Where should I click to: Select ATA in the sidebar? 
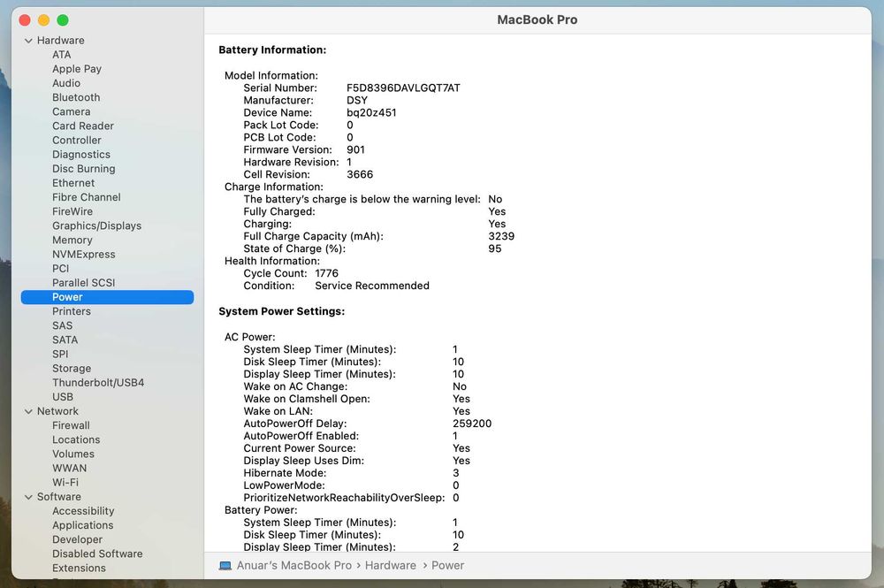62,55
